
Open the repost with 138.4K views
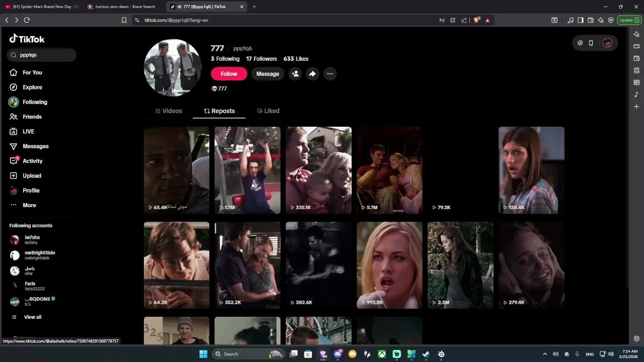click(x=531, y=170)
